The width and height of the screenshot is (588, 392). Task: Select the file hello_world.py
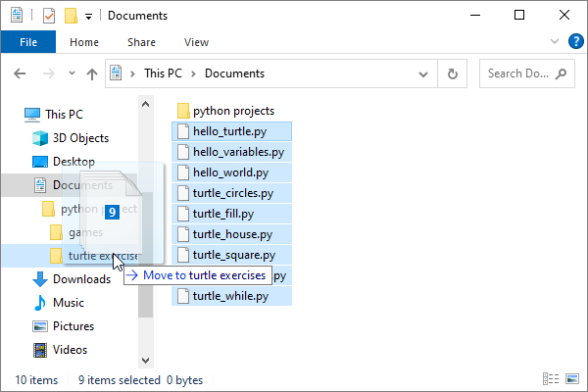231,172
